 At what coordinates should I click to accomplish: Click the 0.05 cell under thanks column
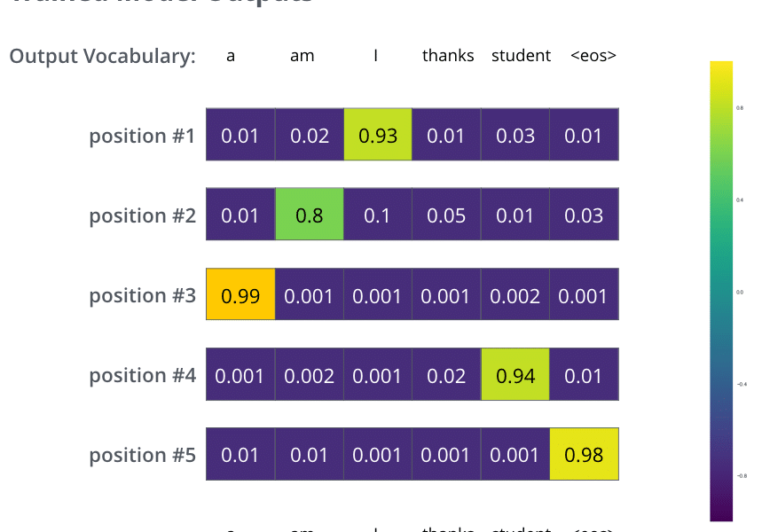point(446,215)
